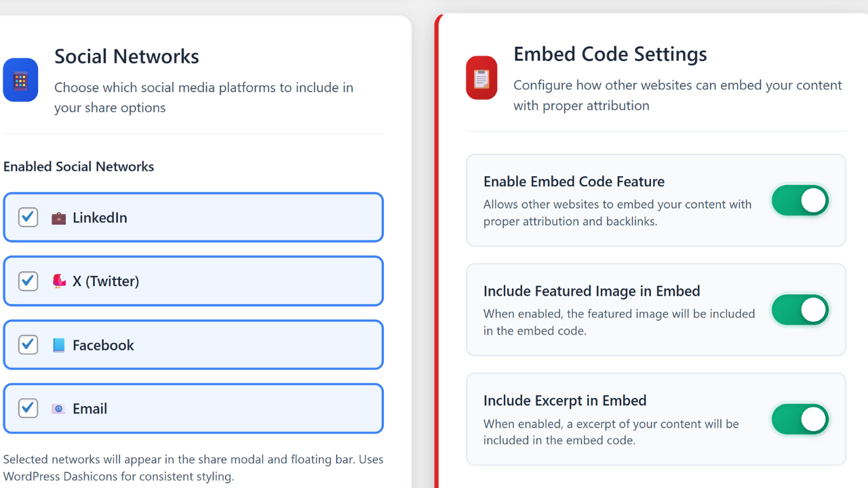Image resolution: width=868 pixels, height=488 pixels.
Task: Click the Embed Code Settings heading
Action: [610, 54]
